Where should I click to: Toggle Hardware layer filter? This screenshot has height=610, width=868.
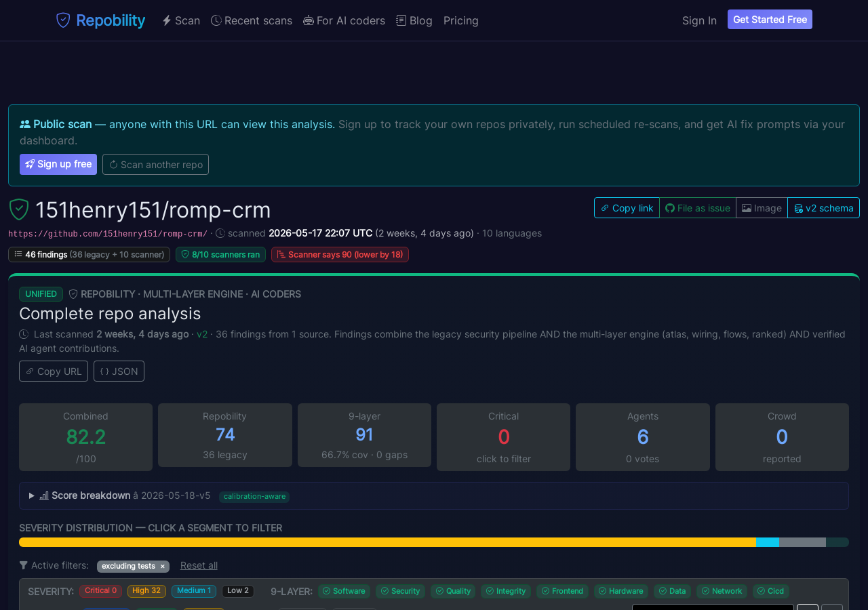620,591
